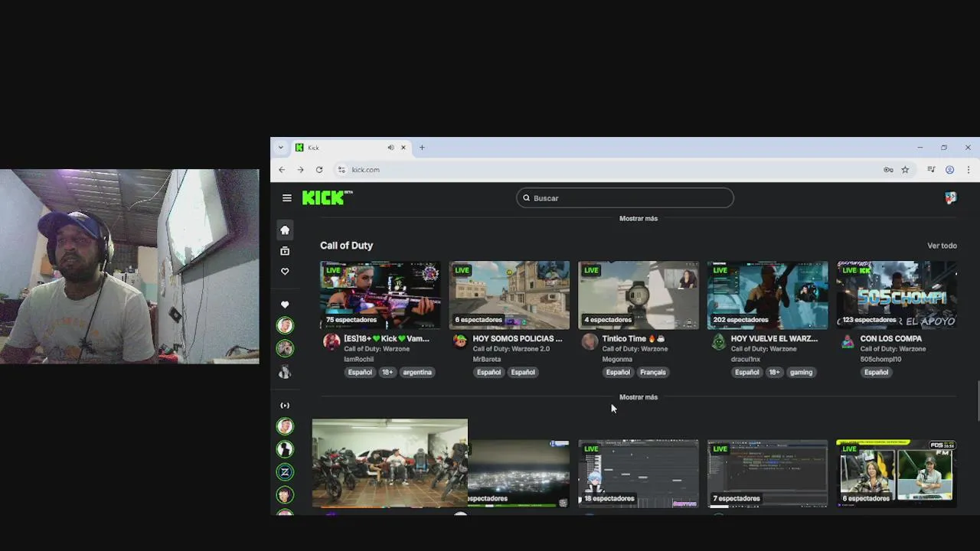Open a new browser tab
Viewport: 980px width, 551px height.
point(422,148)
